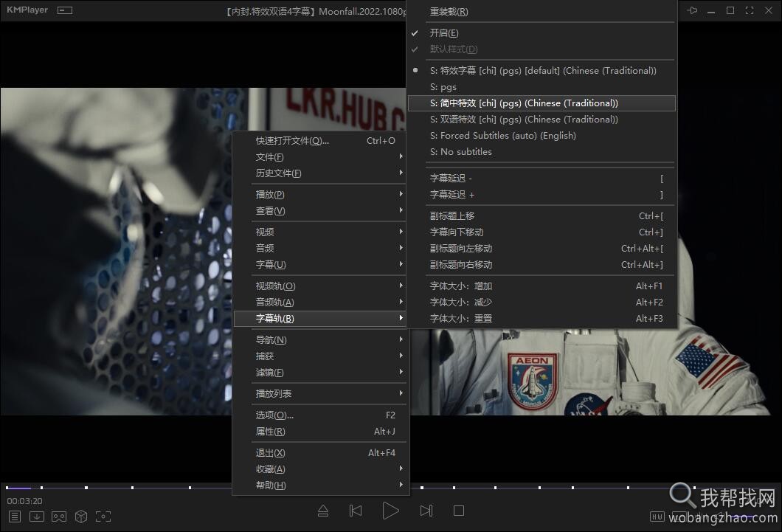Viewport: 782px width, 532px height.
Task: Click 字体大小: 重置 to reset font
Action: click(x=541, y=319)
